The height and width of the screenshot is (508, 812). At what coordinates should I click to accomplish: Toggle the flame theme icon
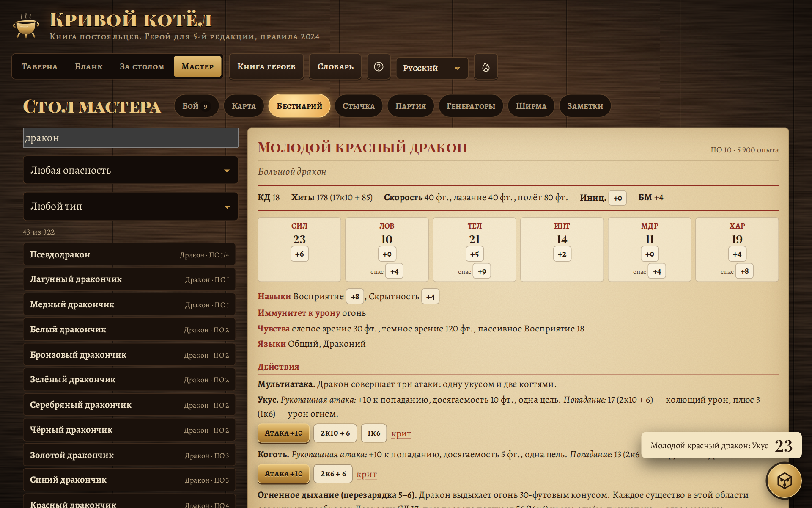click(486, 67)
